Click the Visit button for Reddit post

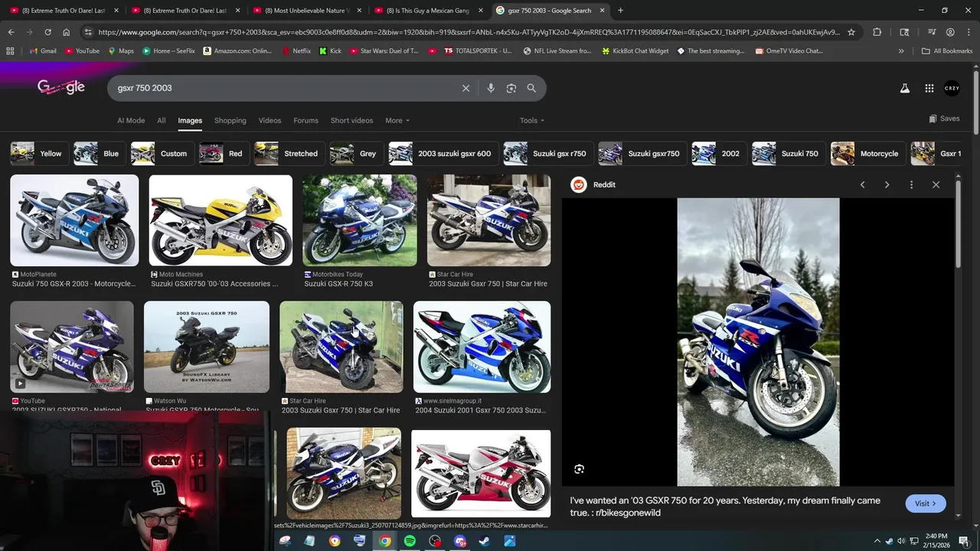926,504
